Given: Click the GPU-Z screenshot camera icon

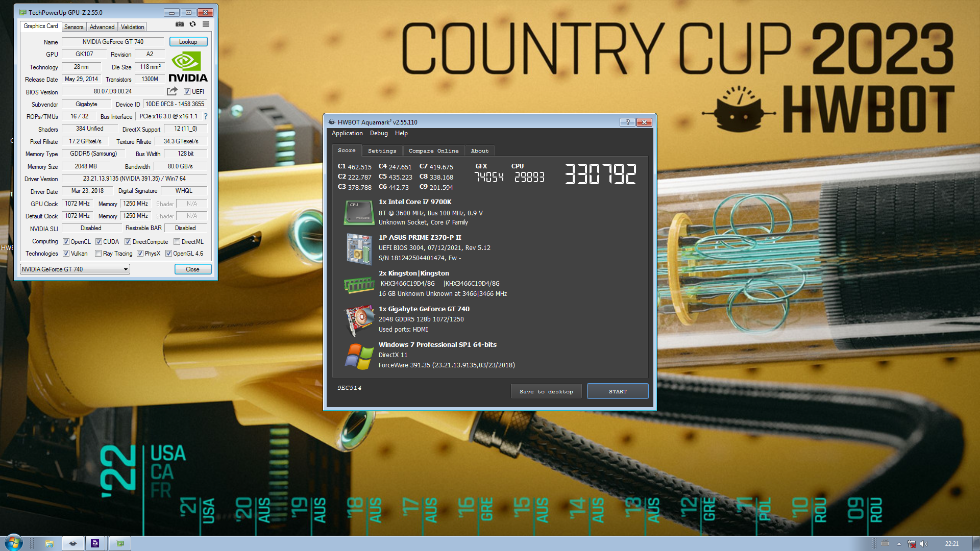Looking at the screenshot, I should click(x=180, y=24).
